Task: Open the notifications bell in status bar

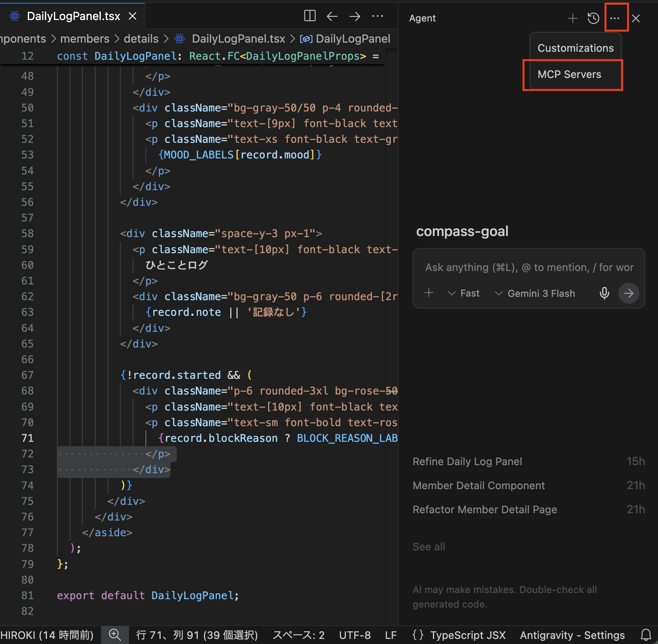Action: [x=646, y=635]
